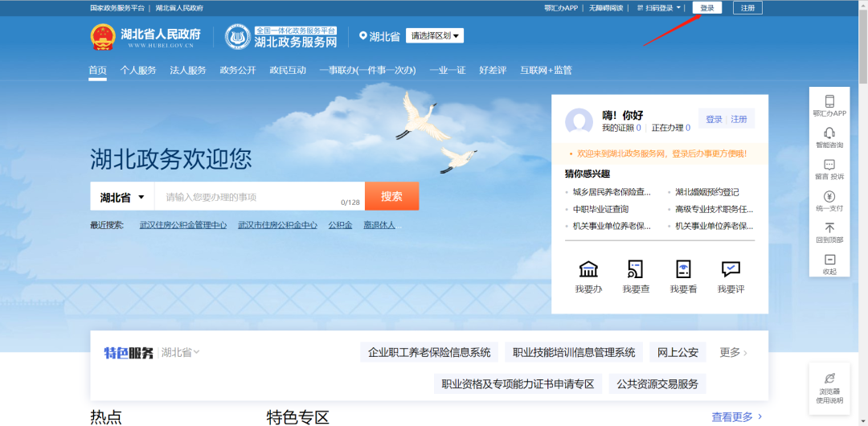868x426 pixels.
Task: Open 高级专业技术职务任... suggestion
Action: tap(714, 210)
